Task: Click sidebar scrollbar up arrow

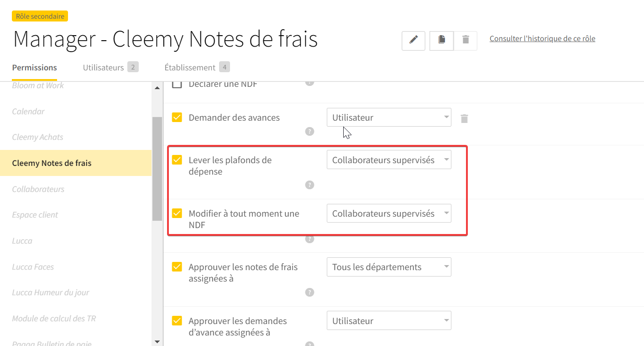Action: click(x=157, y=88)
